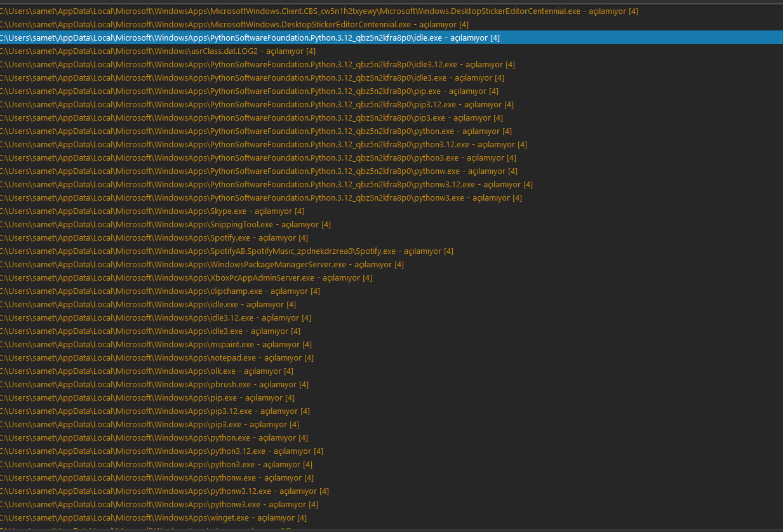This screenshot has width=783, height=532.
Task: Select the WindowsApps\Spotify.exe row
Action: (x=391, y=237)
